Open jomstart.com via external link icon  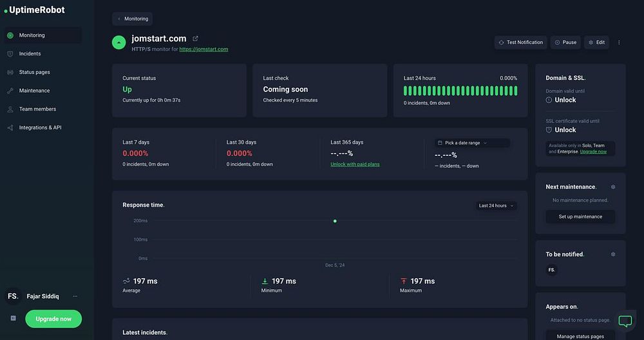tap(196, 39)
